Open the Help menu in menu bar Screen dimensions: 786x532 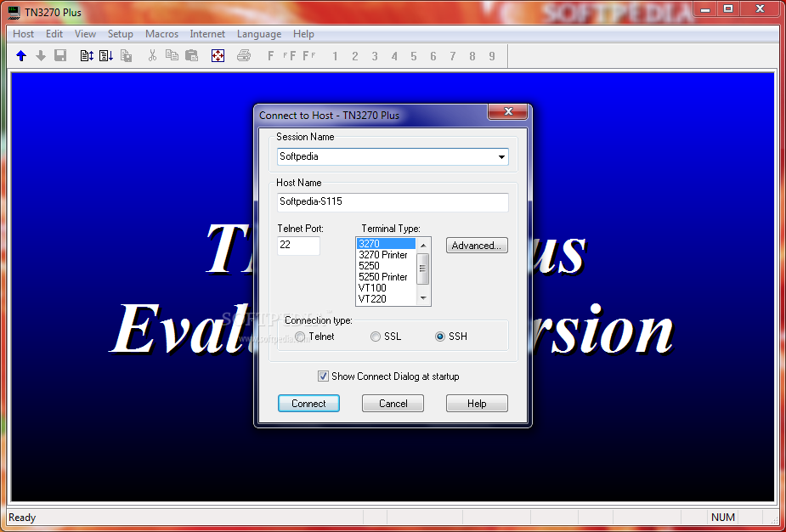pyautogui.click(x=303, y=34)
